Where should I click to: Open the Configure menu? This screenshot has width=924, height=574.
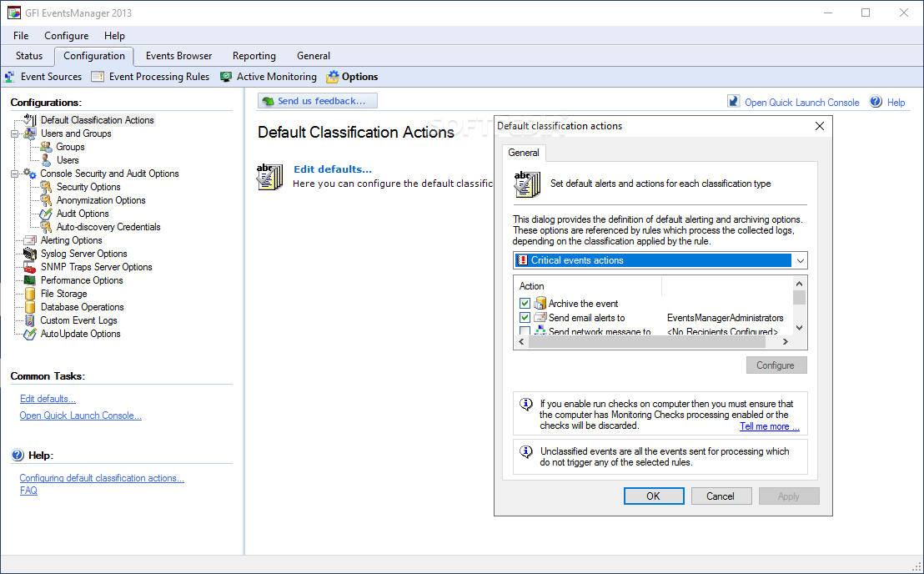[x=67, y=35]
